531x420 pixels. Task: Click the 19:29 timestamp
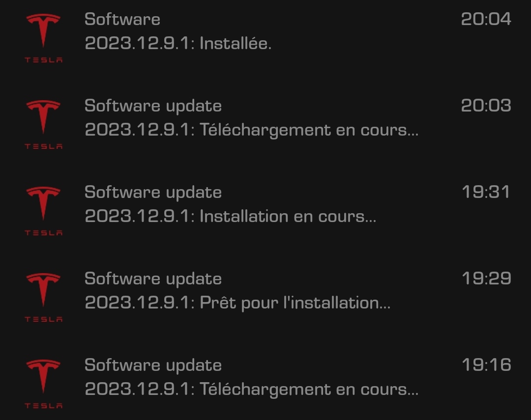(x=486, y=278)
